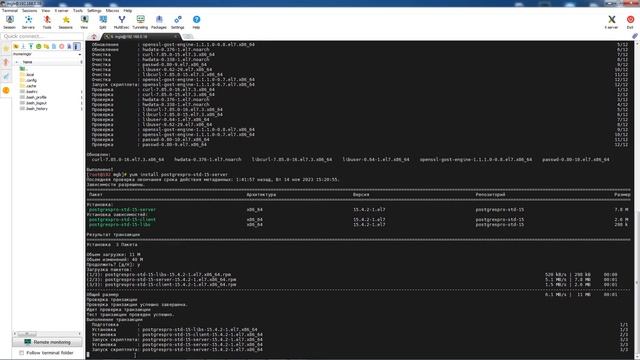Click 'postgrespro-std-15-client' package name in table
640x360 pixels.
(122, 220)
